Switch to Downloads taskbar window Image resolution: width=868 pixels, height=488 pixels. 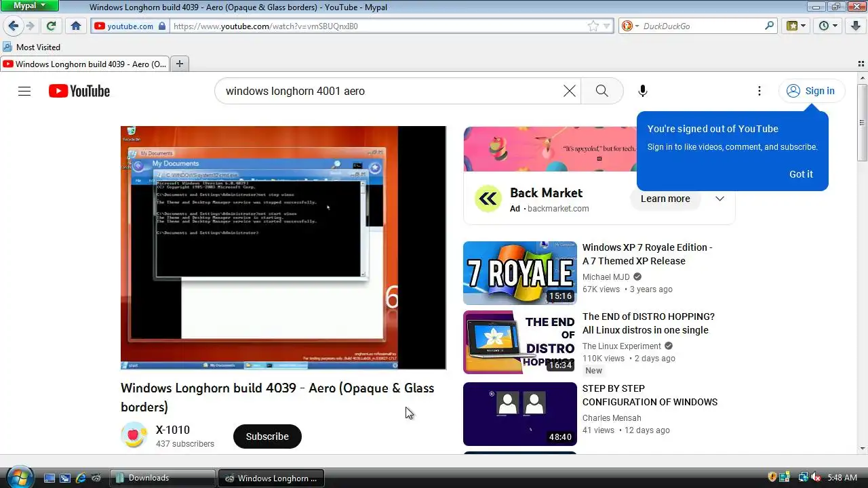click(163, 478)
